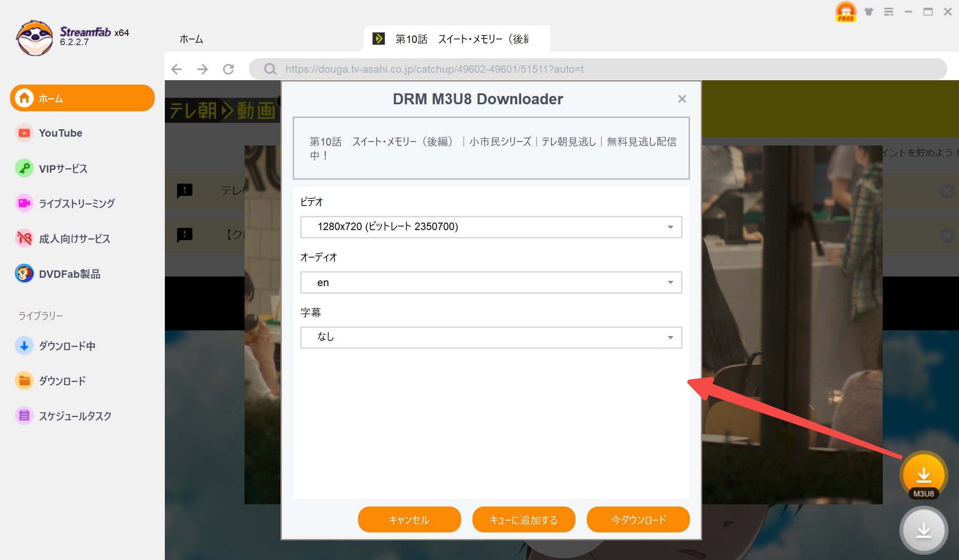Click the home icon in sidebar
Screen dimensions: 959x560
click(x=25, y=98)
